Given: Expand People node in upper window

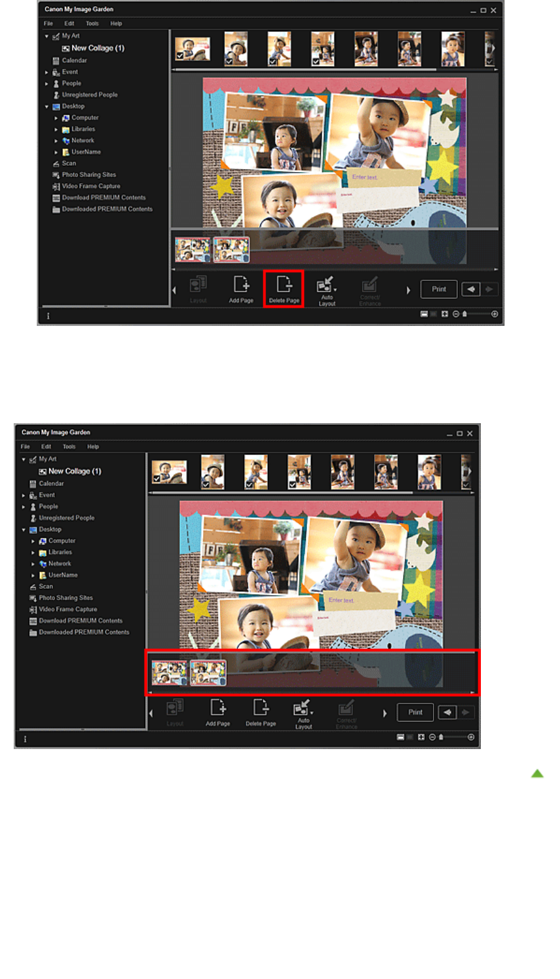Looking at the screenshot, I should (x=47, y=84).
